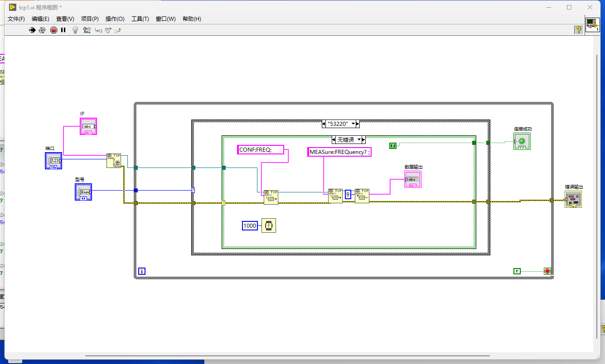Click the MEASure:FREQuency? ; string constant
This screenshot has height=364, width=605.
(339, 152)
